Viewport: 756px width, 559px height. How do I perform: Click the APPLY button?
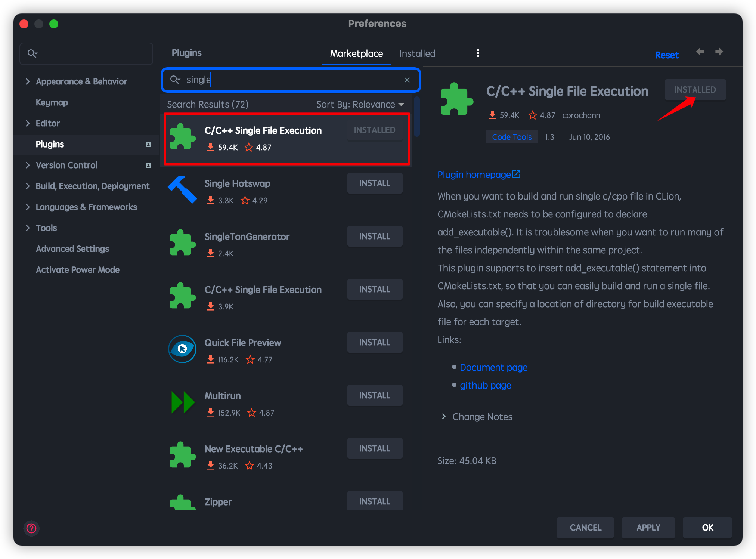tap(648, 528)
